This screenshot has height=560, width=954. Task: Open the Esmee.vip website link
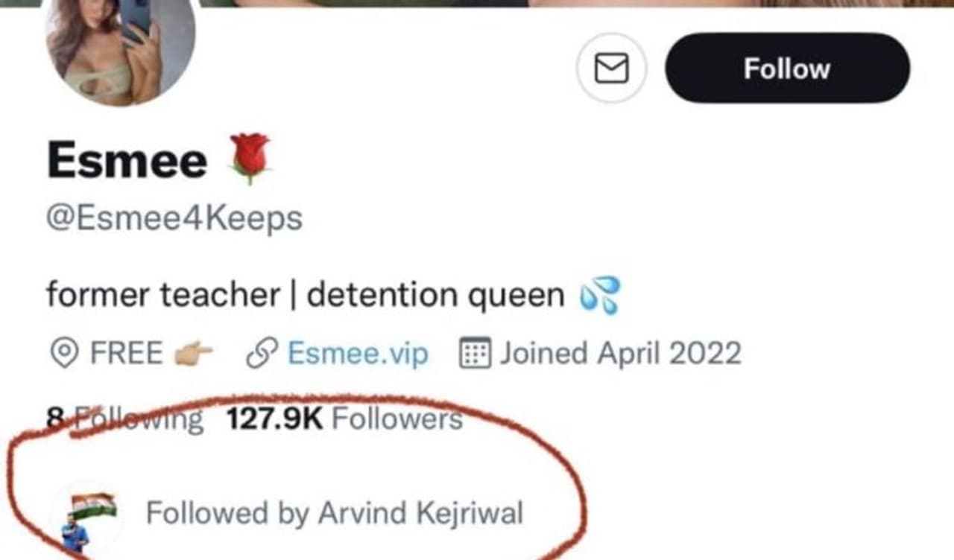pyautogui.click(x=358, y=353)
